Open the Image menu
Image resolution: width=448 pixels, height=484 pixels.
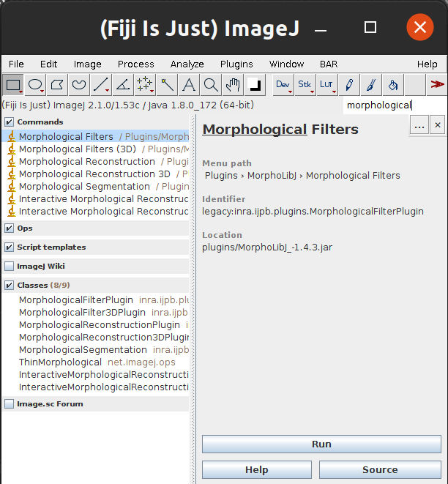pos(88,64)
